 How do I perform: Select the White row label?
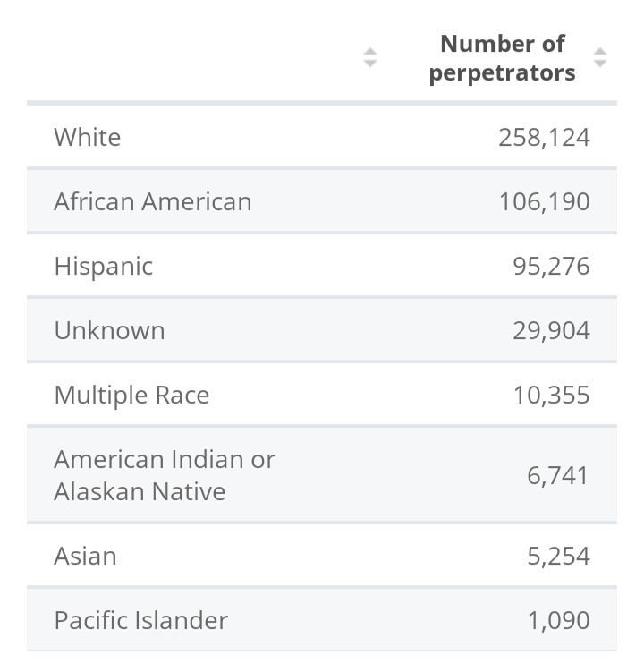tap(87, 137)
